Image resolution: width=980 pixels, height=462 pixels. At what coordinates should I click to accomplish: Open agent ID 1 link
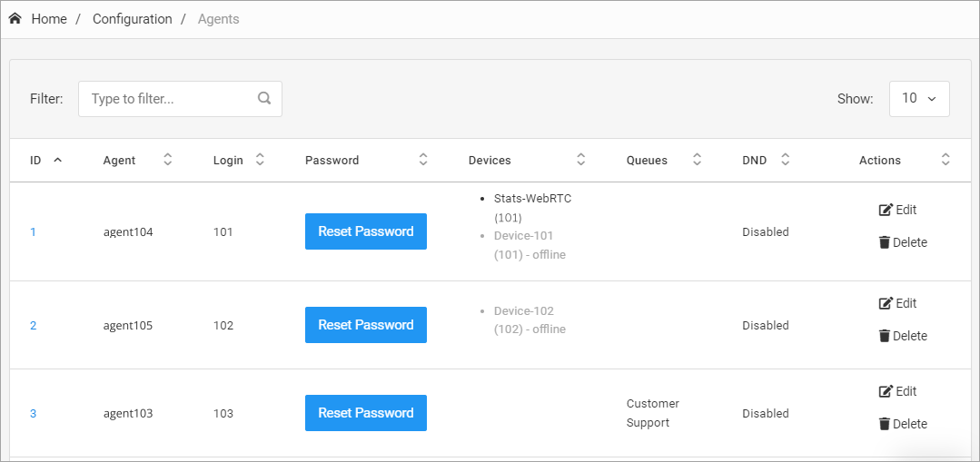pos(33,232)
